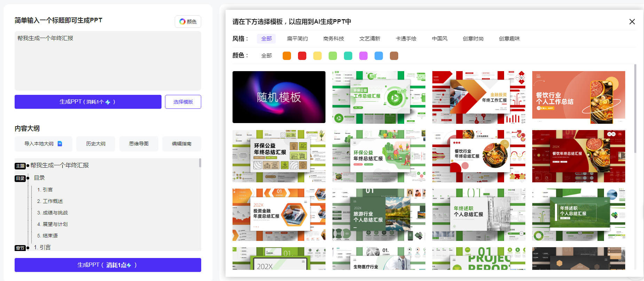644x281 pixels.
Task: Select 商务科技 style filter
Action: [x=333, y=39]
